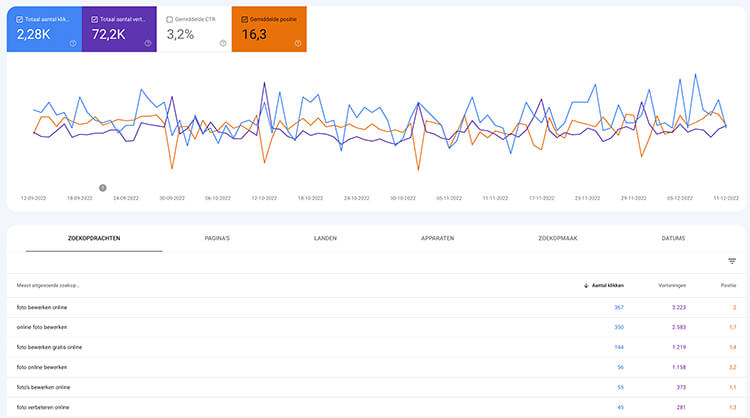This screenshot has width=750, height=418.
Task: Click sort arrow beside Aantal klikken
Action: 586,285
